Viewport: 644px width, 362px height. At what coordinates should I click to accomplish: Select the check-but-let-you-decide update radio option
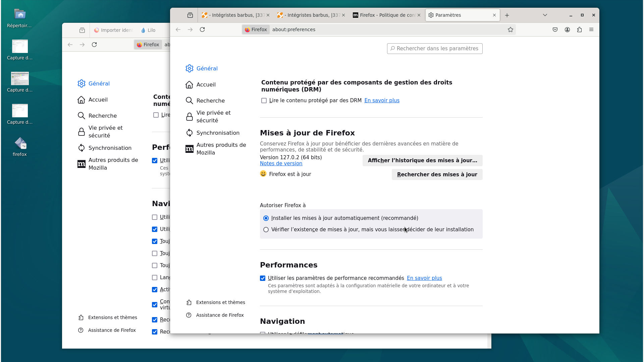pyautogui.click(x=266, y=230)
